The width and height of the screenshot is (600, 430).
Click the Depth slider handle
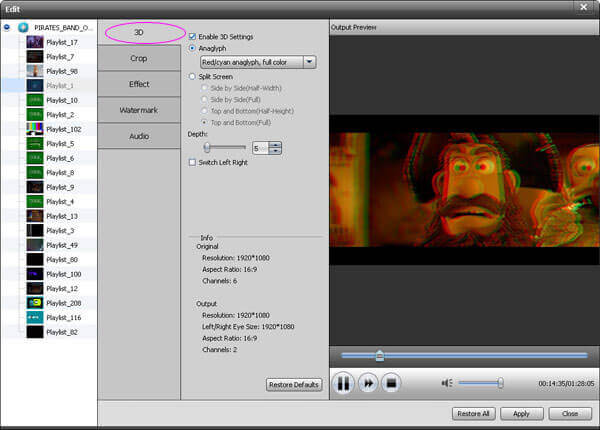pyautogui.click(x=207, y=147)
